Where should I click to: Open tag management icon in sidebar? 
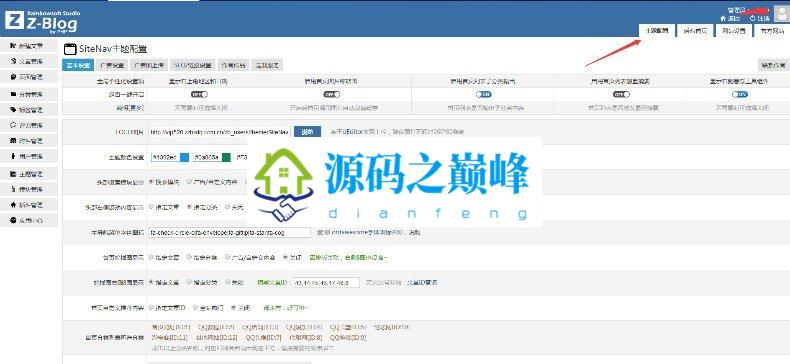pyautogui.click(x=13, y=109)
